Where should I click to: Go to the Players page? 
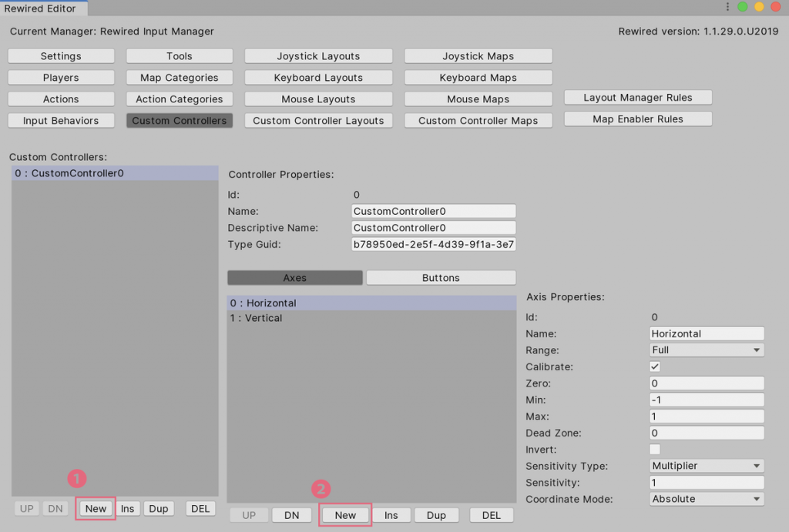(61, 78)
